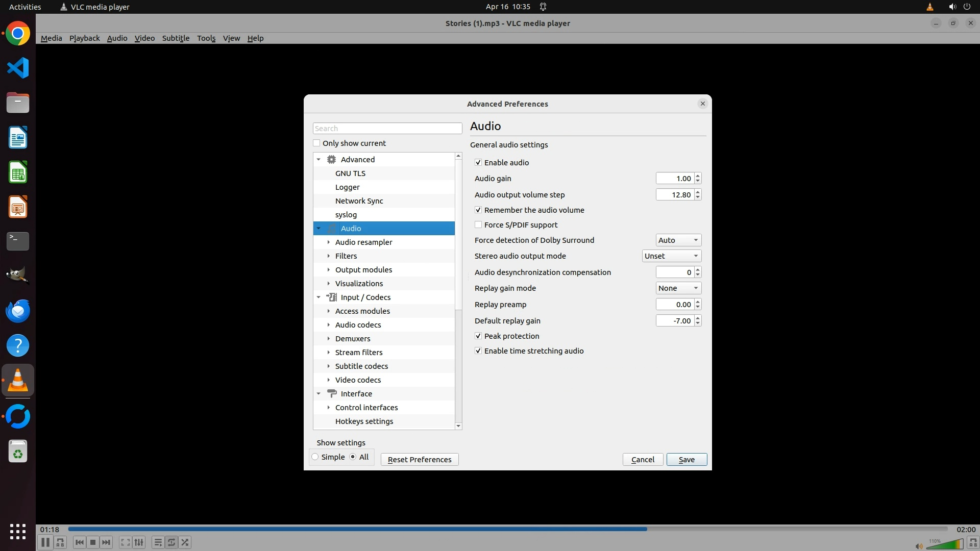The width and height of the screenshot is (980, 551).
Task: Select the Simple settings radio button
Action: click(x=315, y=457)
